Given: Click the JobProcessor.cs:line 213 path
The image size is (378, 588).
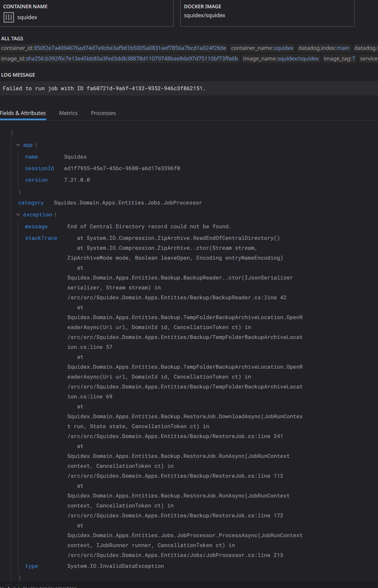Looking at the screenshot, I should coord(175,555).
